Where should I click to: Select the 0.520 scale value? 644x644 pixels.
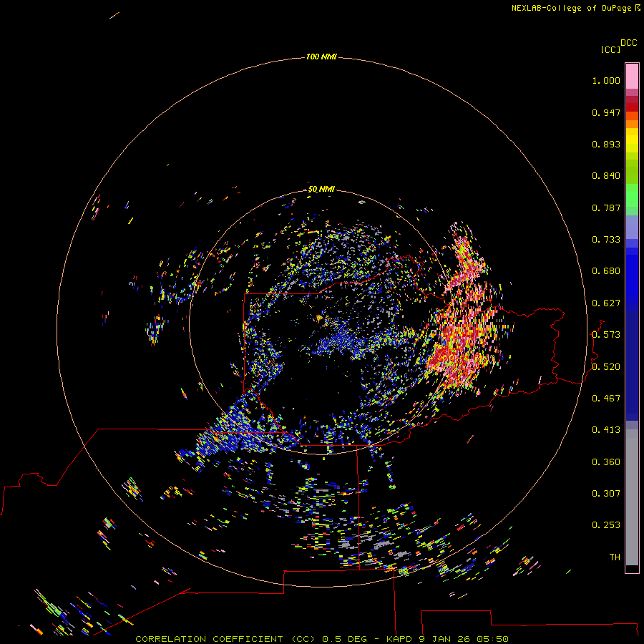(606, 367)
